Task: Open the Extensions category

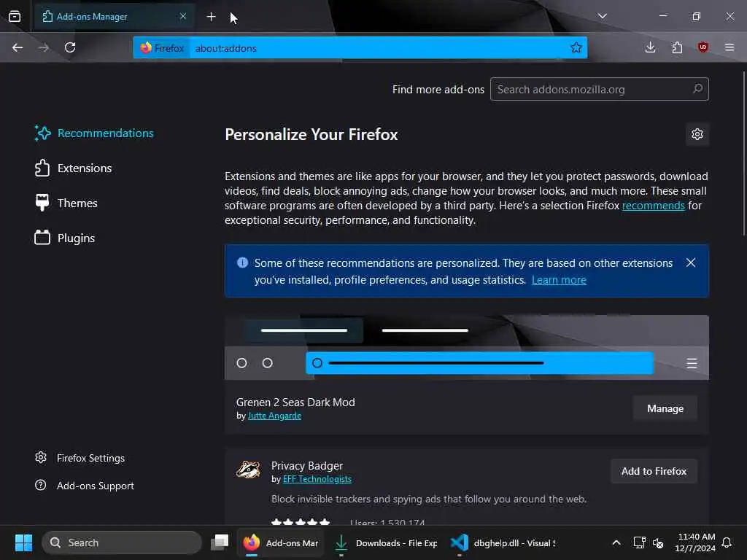Action: click(74, 168)
